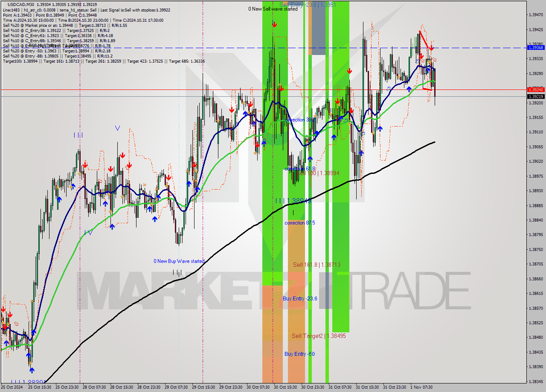Screen dimensions: 546x392
Task: Select the 'I I I 1.38949' wave label
Action: coord(293,200)
